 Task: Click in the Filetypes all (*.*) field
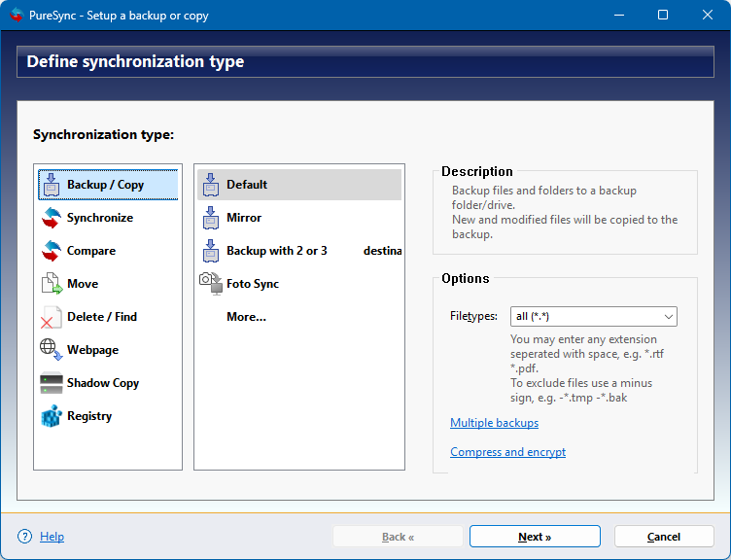(594, 317)
